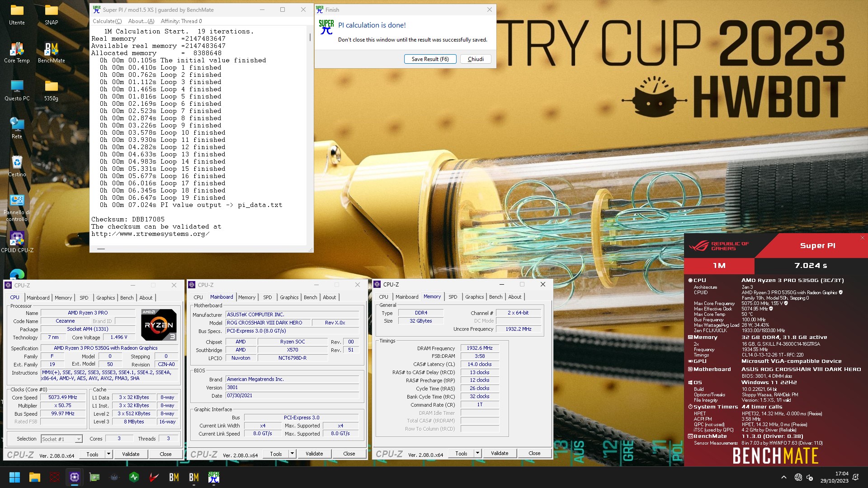
Task: Click the red wireframe sphere taskbar icon
Action: [55, 477]
